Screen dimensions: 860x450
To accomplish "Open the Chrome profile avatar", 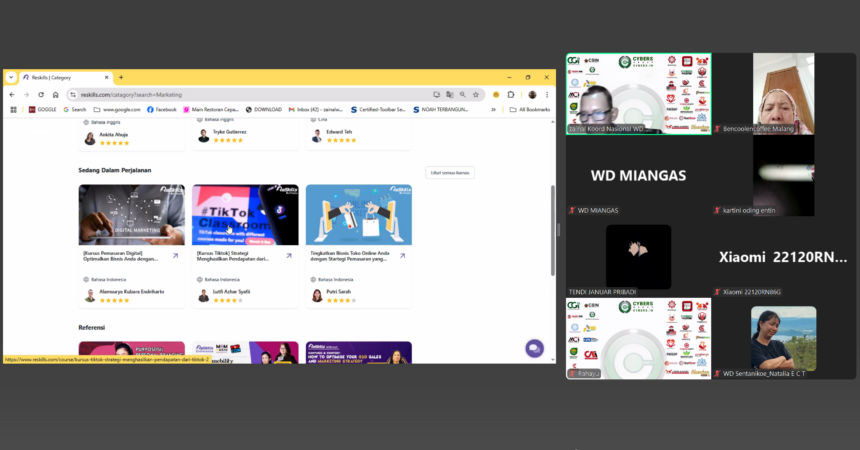I will coord(532,94).
